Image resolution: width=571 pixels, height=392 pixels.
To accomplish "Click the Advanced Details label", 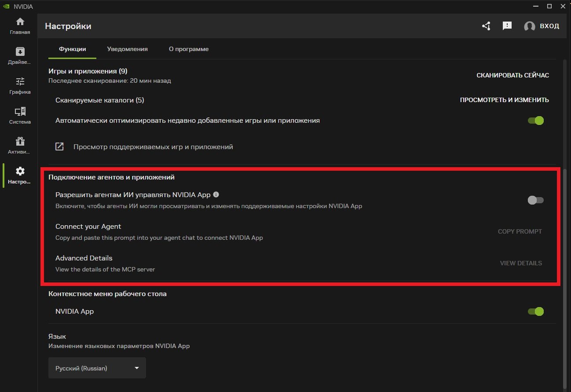I will (x=84, y=258).
